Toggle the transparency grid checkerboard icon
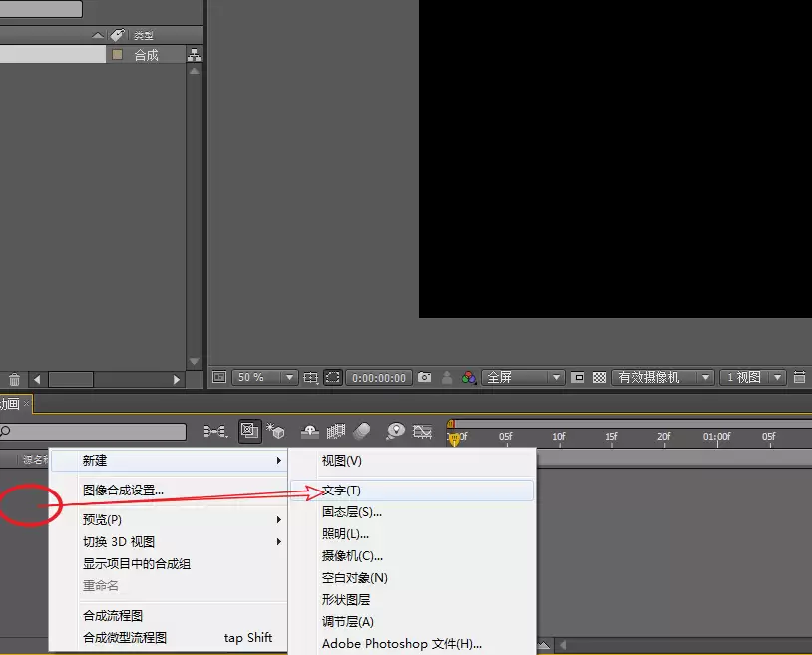 pos(600,377)
